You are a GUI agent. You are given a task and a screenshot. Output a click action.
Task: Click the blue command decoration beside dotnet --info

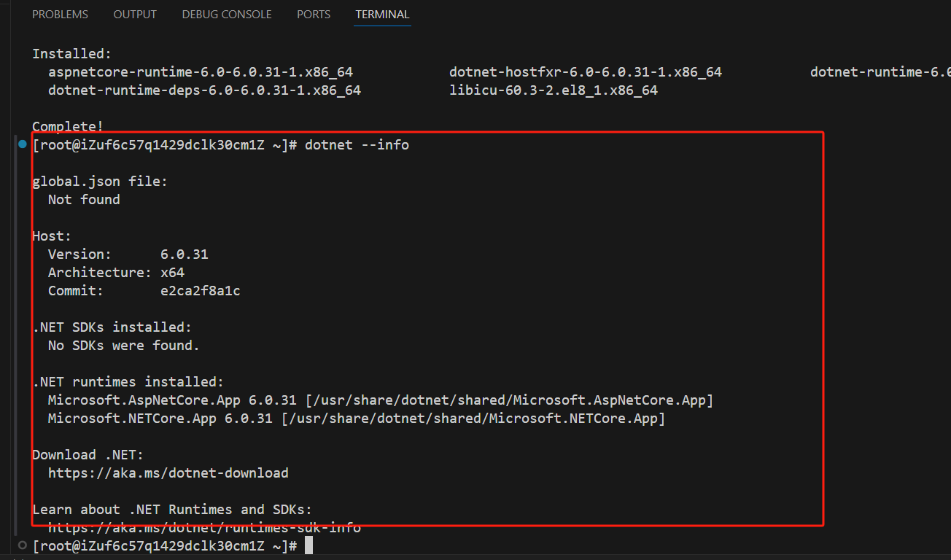22,144
